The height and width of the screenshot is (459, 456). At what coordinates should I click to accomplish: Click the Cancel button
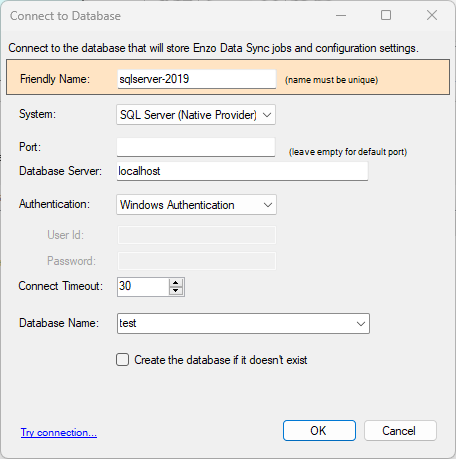[x=400, y=431]
